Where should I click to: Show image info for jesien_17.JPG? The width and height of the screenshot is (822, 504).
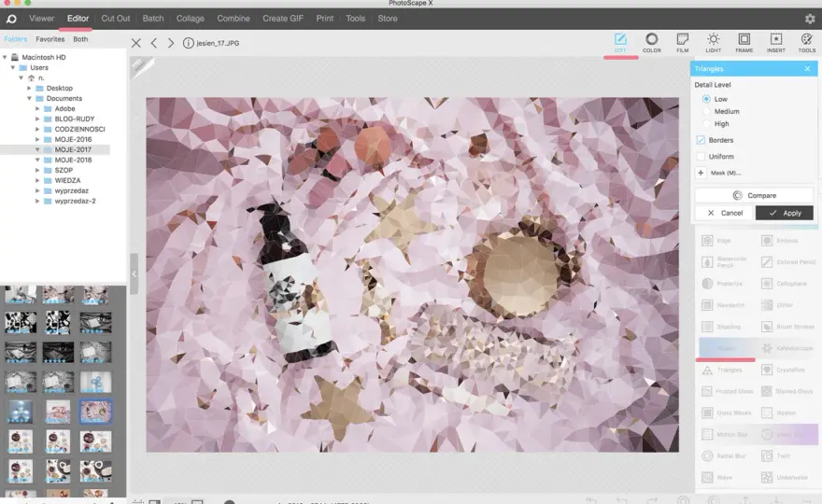188,43
